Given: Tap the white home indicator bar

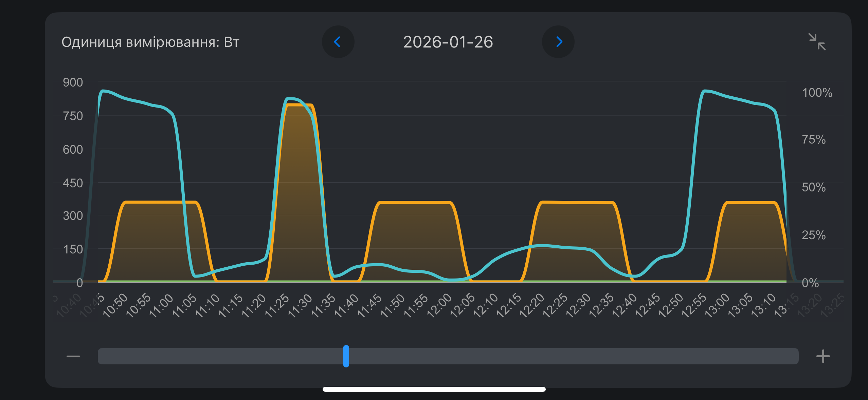Looking at the screenshot, I should click(x=434, y=389).
